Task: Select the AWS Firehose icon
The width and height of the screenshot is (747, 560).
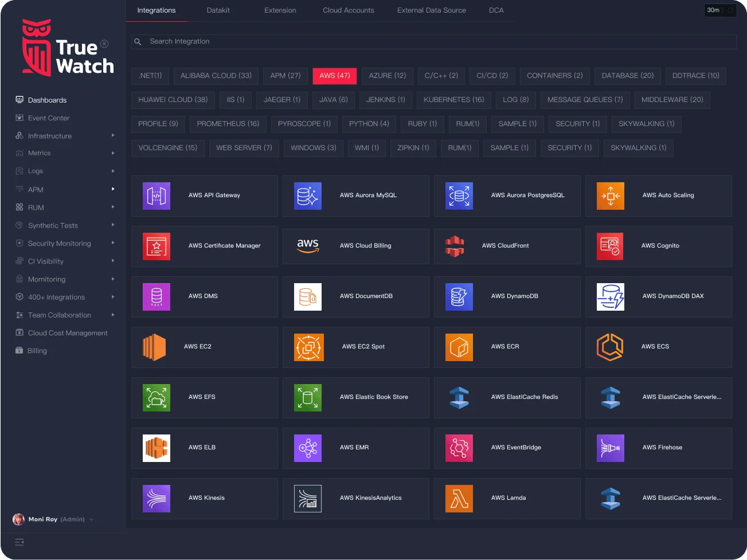Action: click(x=611, y=448)
